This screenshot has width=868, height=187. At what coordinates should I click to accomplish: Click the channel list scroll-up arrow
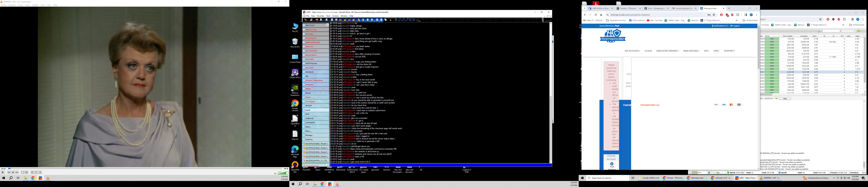point(327,25)
